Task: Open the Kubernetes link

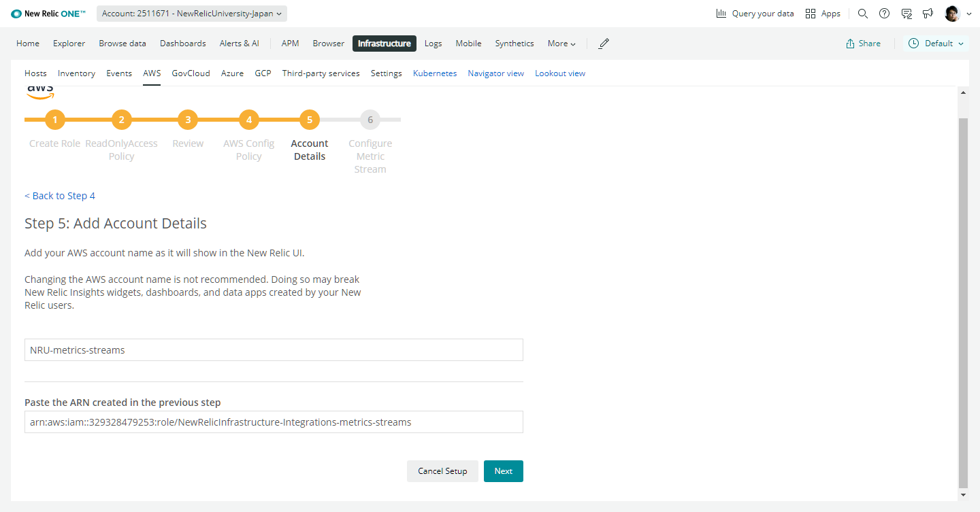Action: [435, 73]
